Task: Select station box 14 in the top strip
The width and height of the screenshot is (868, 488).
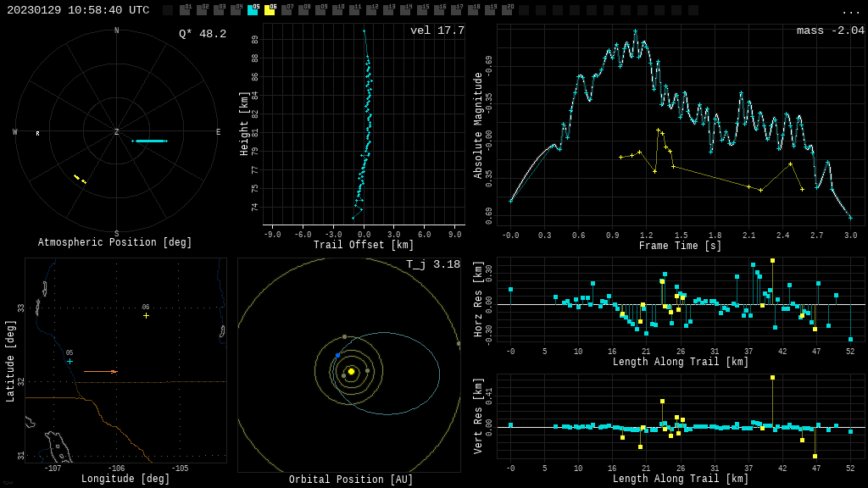Action: (406, 10)
